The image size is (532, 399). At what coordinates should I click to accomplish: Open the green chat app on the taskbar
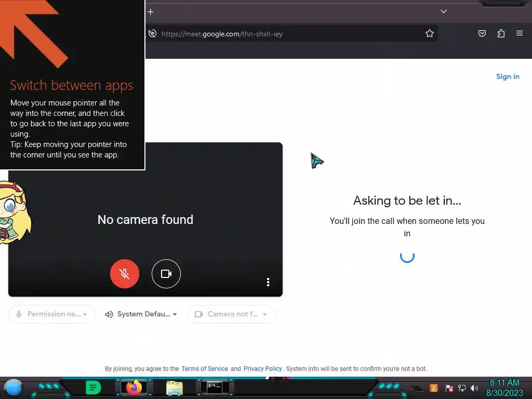click(x=94, y=388)
